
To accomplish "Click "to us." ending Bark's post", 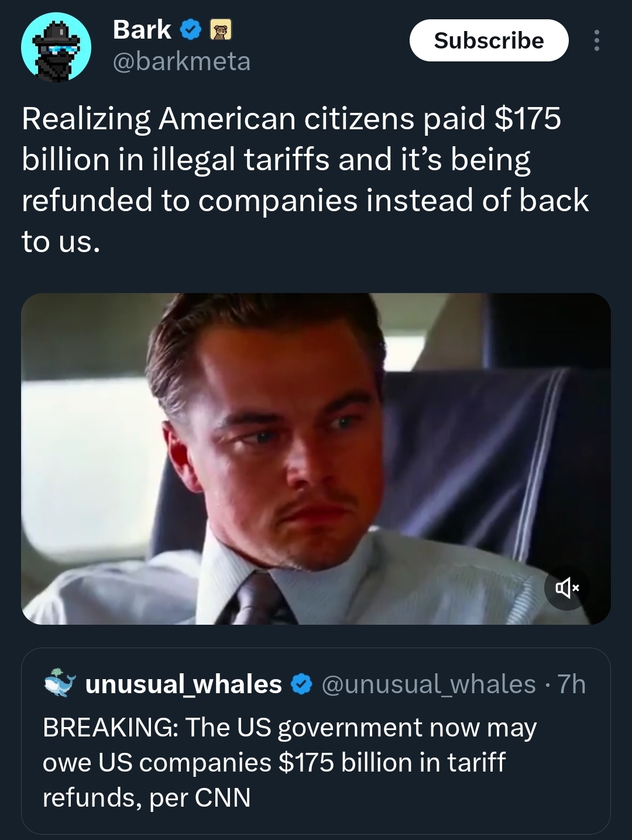I will pos(61,241).
